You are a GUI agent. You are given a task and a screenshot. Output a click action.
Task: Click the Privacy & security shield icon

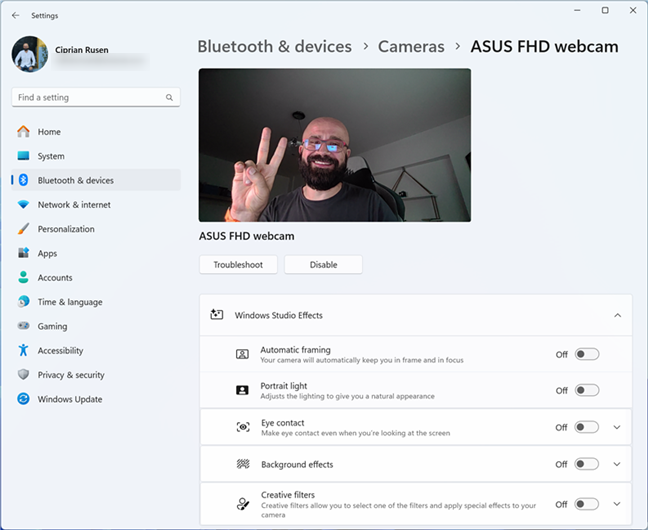(24, 375)
